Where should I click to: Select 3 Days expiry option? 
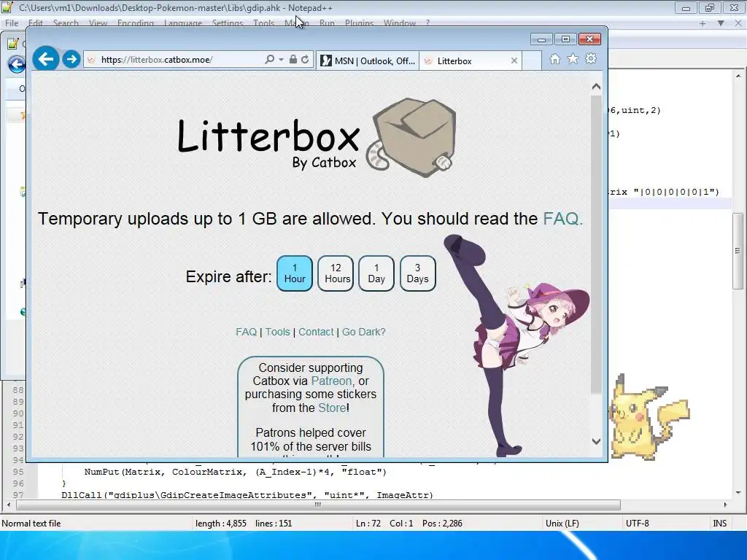tap(418, 273)
